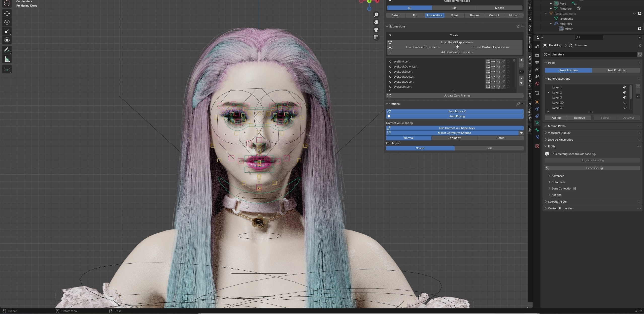Screen dimensions: 644x314
Task: Open the Render Properties tab
Action: pyautogui.click(x=537, y=55)
